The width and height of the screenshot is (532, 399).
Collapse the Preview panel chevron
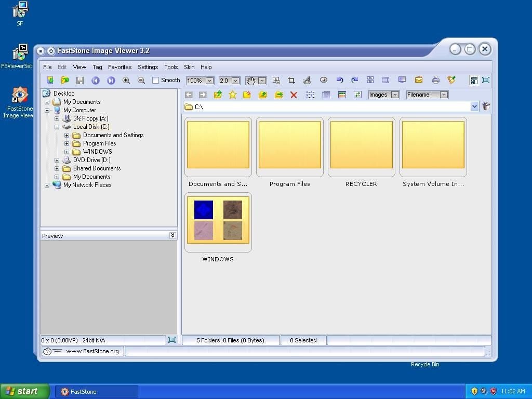click(x=172, y=235)
